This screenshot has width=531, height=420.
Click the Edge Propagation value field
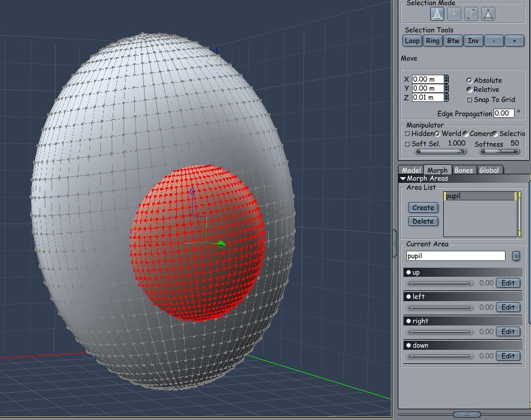coord(504,113)
